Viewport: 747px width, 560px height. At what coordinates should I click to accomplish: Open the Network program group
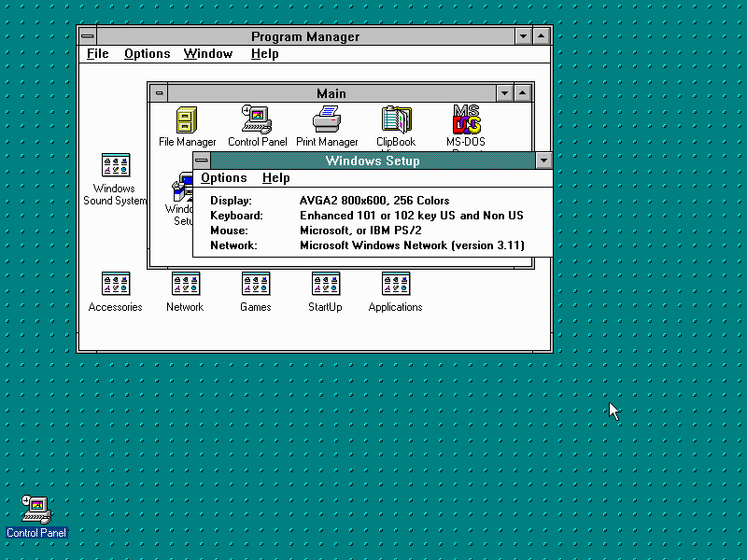coord(185,285)
